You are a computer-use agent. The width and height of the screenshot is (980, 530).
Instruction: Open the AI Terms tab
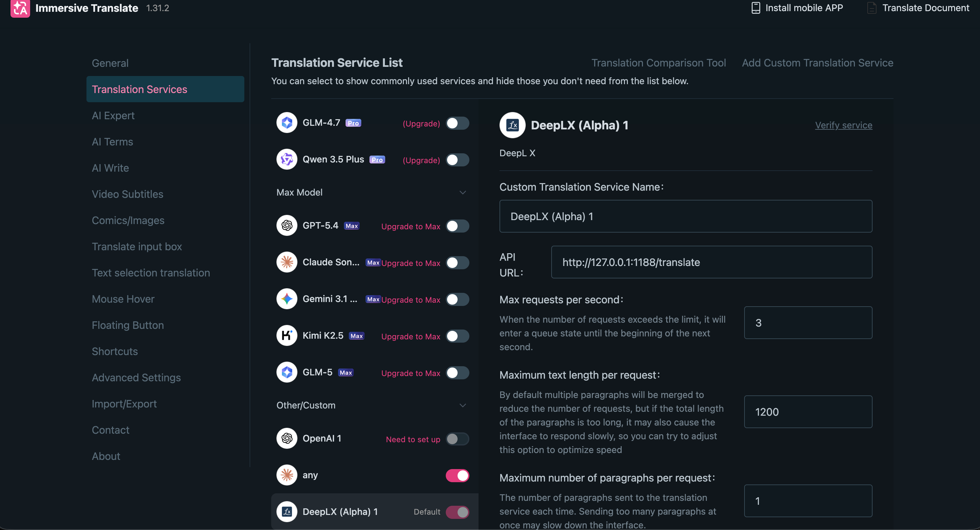point(165,142)
